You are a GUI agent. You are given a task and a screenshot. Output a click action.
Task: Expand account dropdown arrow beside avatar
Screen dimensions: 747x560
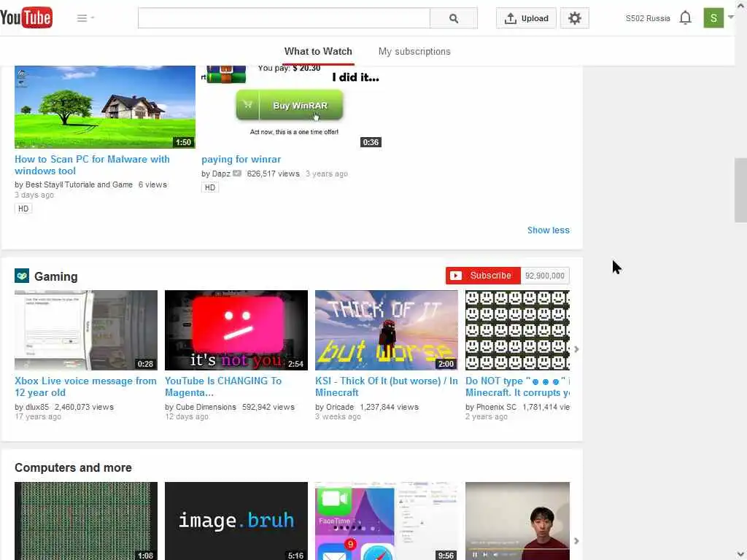click(x=731, y=17)
